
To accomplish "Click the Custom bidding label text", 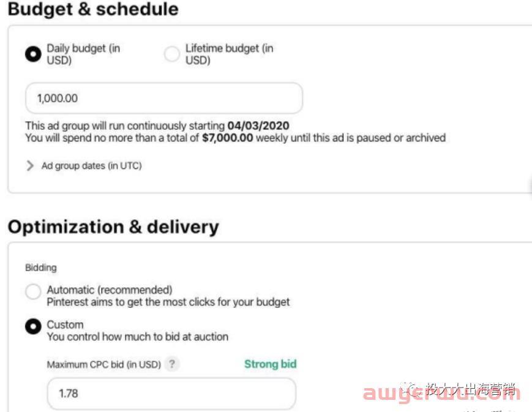I will (65, 325).
